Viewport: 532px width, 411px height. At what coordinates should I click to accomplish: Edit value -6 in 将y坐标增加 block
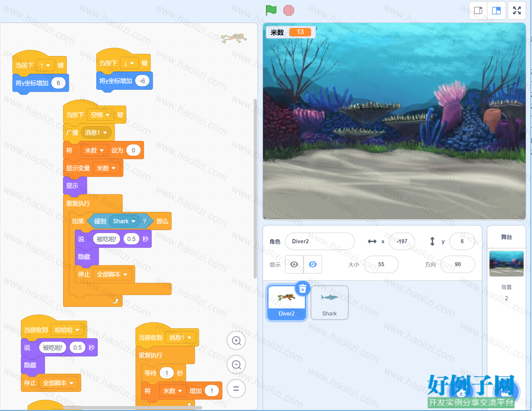(142, 81)
